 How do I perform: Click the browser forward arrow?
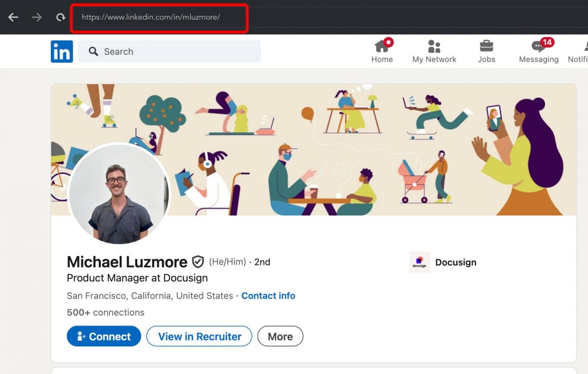[37, 17]
